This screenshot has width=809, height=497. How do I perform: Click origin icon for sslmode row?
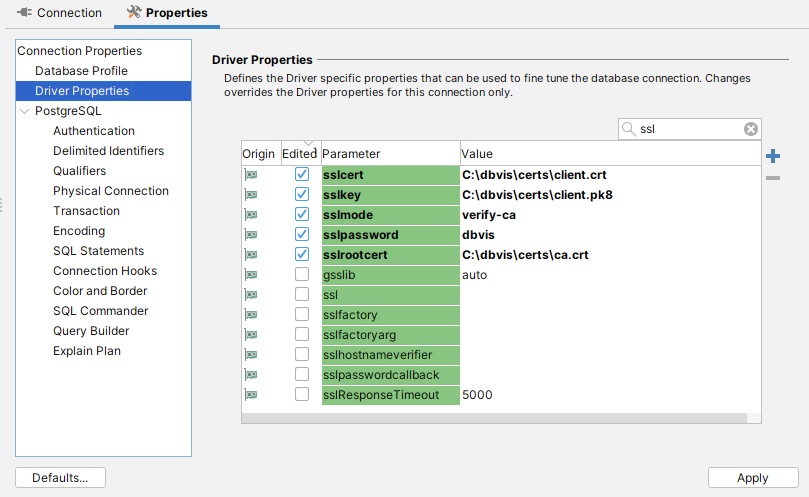point(251,215)
